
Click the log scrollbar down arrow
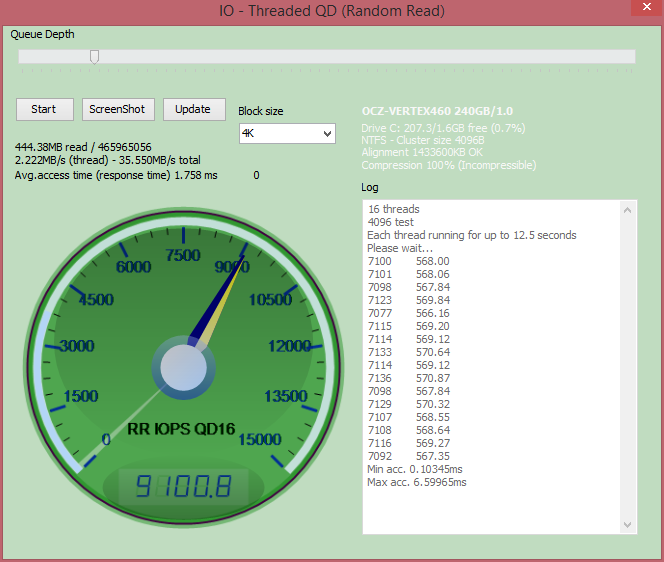[628, 524]
